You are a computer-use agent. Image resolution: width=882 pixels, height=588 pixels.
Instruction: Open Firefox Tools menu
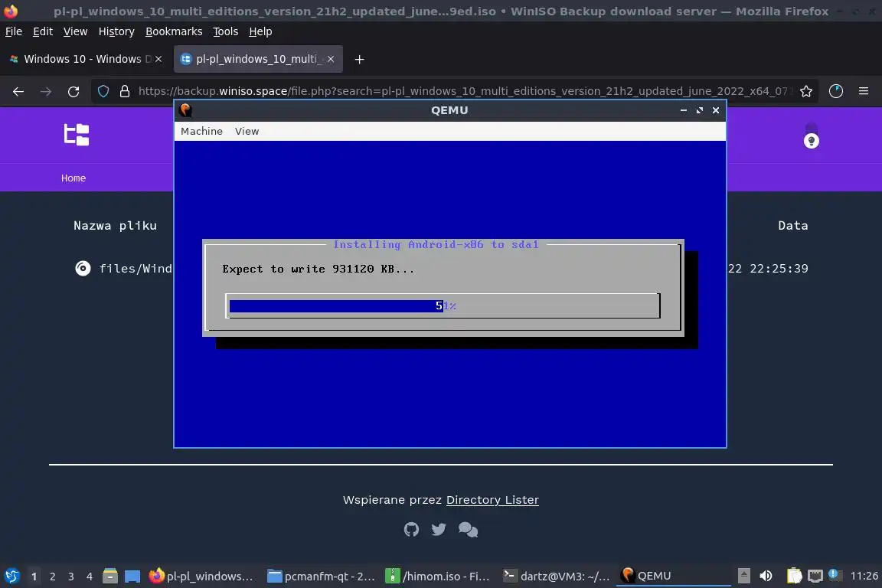click(226, 31)
